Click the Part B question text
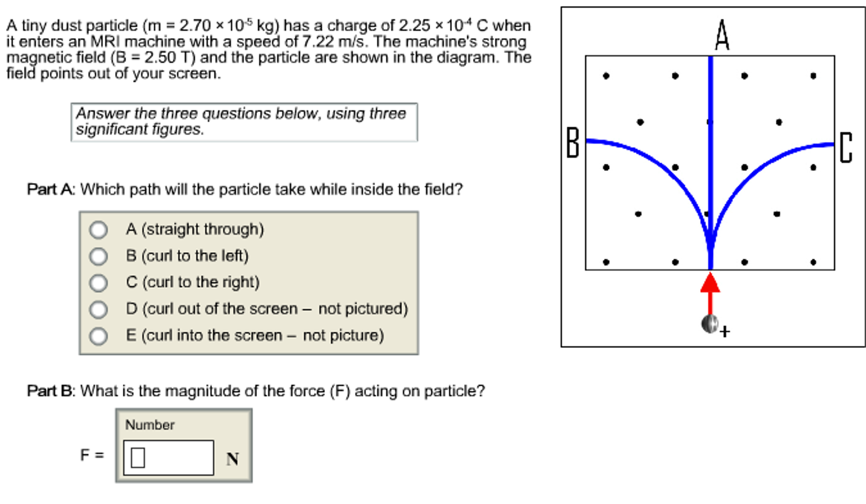Image resolution: width=866 pixels, height=504 pixels. tap(256, 391)
